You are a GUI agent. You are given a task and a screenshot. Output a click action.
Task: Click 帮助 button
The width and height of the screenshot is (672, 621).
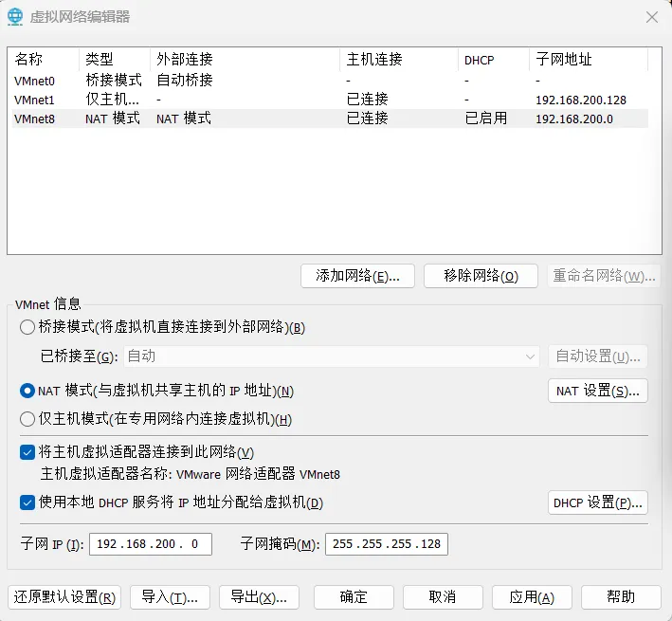point(621,597)
